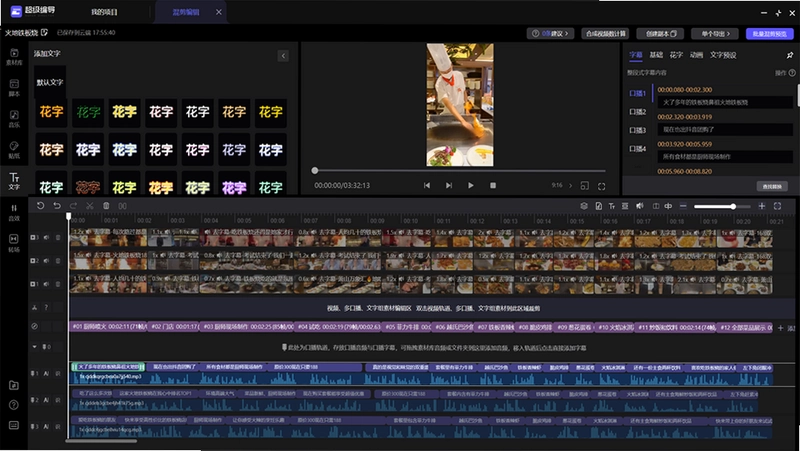Zoom in timeline with the plus icon
The image size is (800, 451).
(x=762, y=206)
